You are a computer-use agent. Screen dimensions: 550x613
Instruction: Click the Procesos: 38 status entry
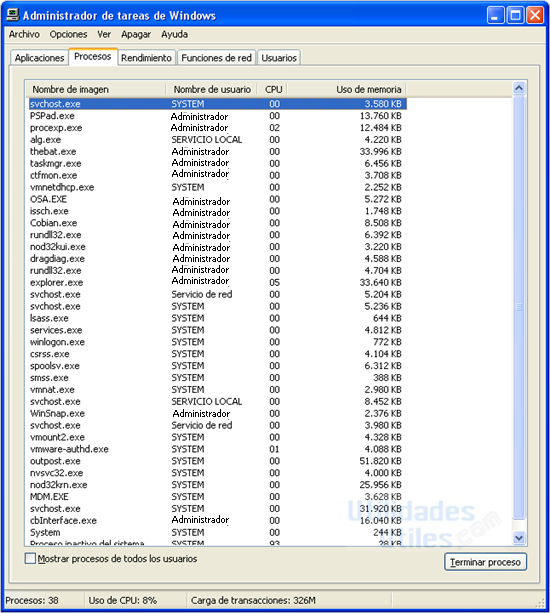tap(32, 600)
